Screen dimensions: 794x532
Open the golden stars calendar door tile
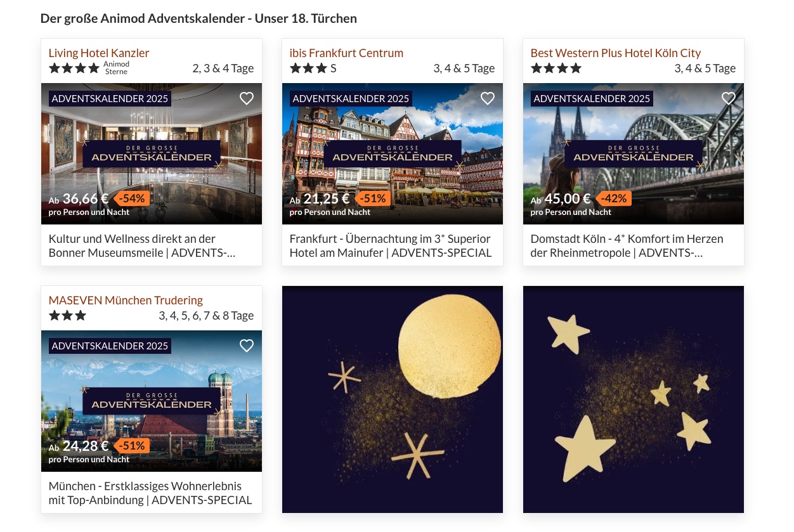click(634, 399)
